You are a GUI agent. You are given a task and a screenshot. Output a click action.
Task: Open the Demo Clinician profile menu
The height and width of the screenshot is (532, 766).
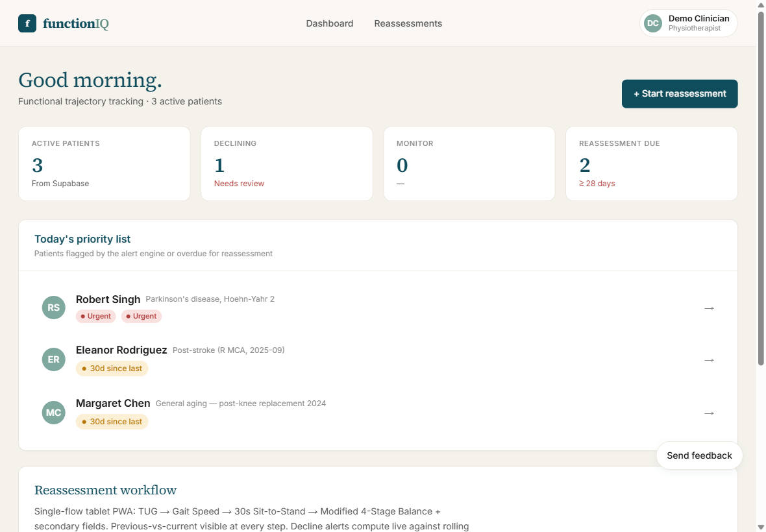point(688,23)
